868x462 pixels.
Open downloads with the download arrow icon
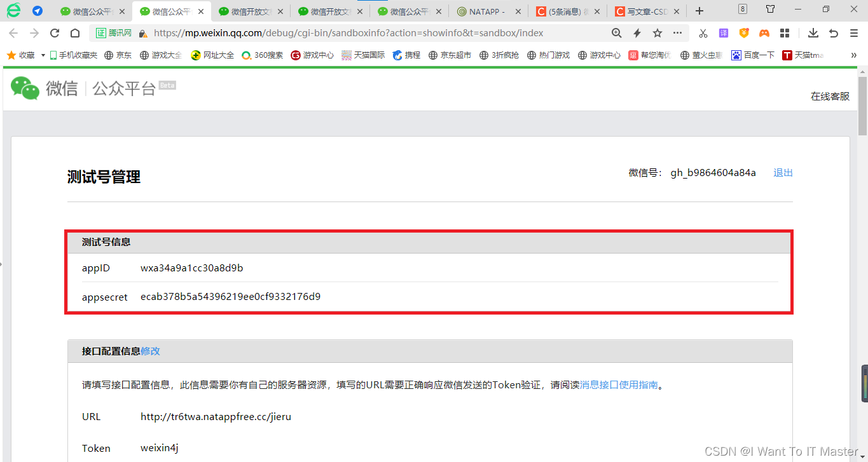(813, 33)
